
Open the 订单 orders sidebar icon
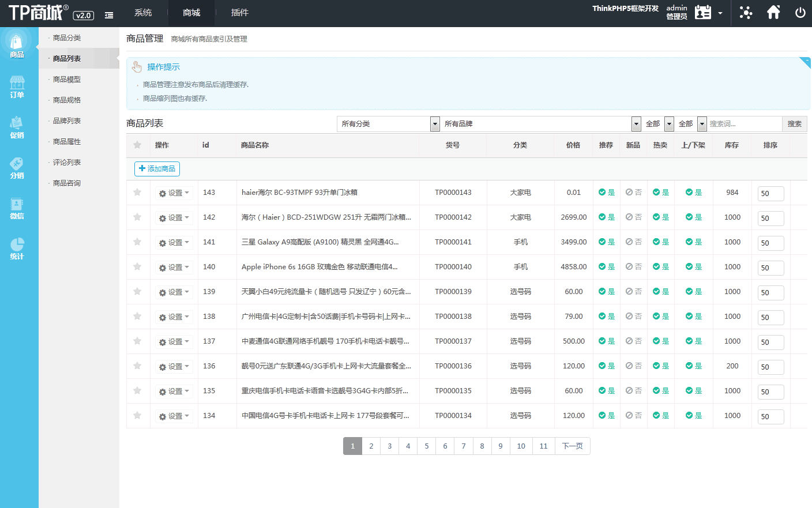point(17,86)
